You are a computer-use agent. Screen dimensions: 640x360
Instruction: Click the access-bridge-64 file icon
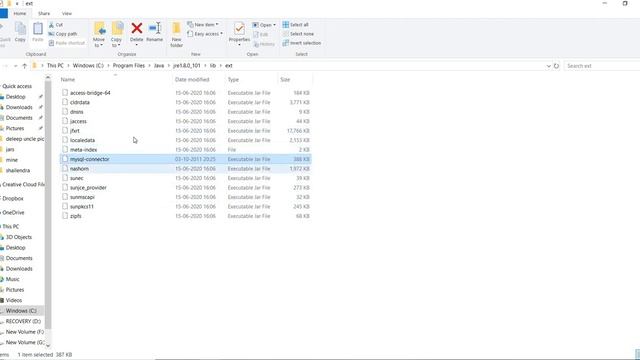pyautogui.click(x=65, y=93)
